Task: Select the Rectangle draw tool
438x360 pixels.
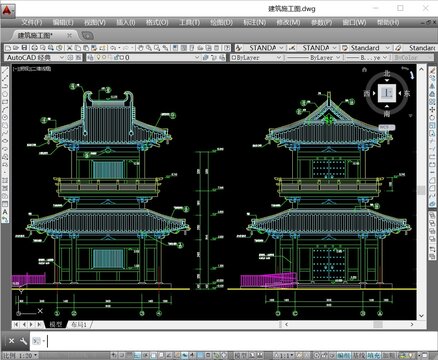Action: [5, 102]
